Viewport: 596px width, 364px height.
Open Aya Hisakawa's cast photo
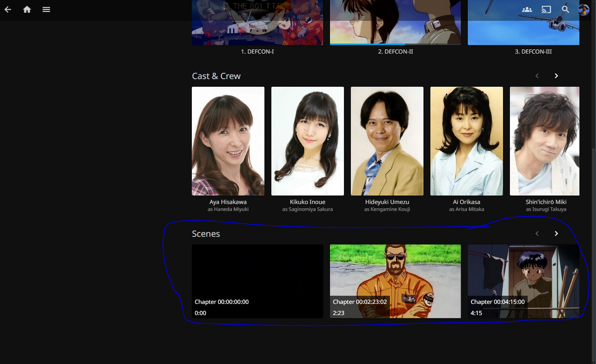(228, 141)
